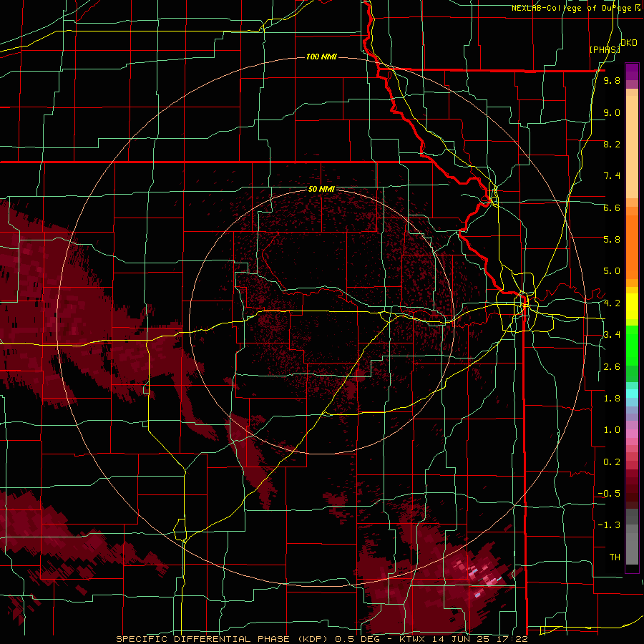Click the 7.4 scale value
The width and height of the screenshot is (644, 644).
click(x=612, y=176)
